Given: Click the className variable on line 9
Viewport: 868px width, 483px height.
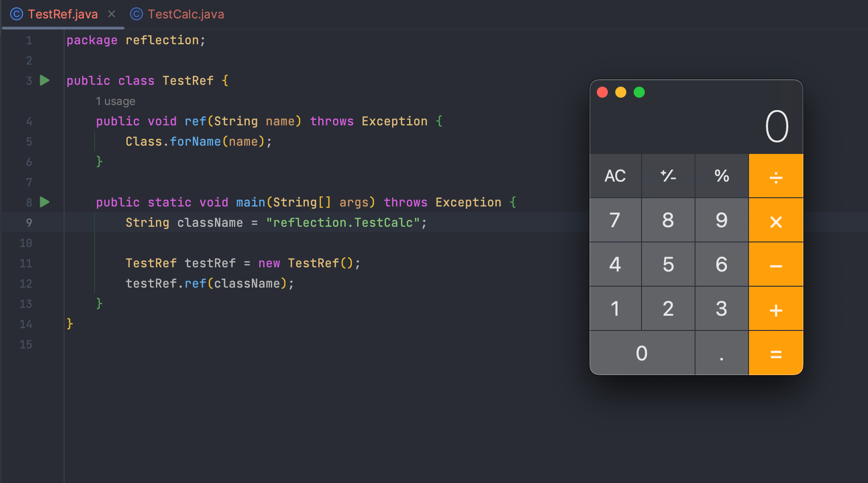Looking at the screenshot, I should tap(210, 223).
